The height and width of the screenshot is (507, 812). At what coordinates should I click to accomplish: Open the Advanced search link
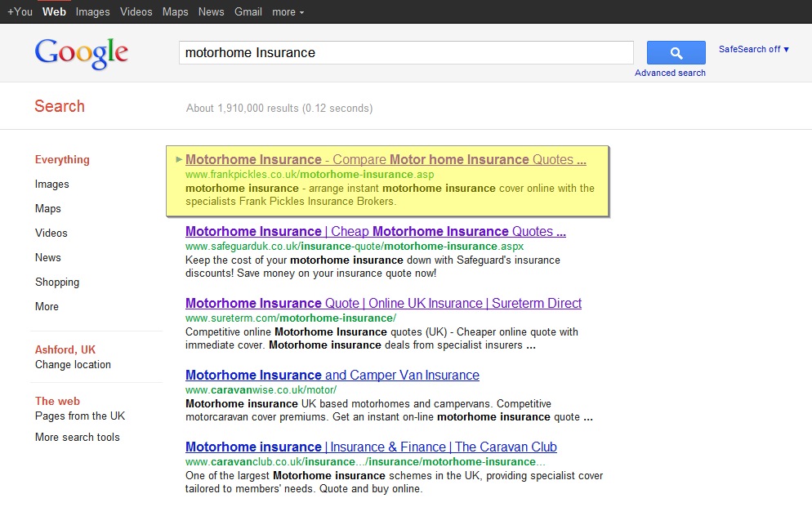click(670, 73)
